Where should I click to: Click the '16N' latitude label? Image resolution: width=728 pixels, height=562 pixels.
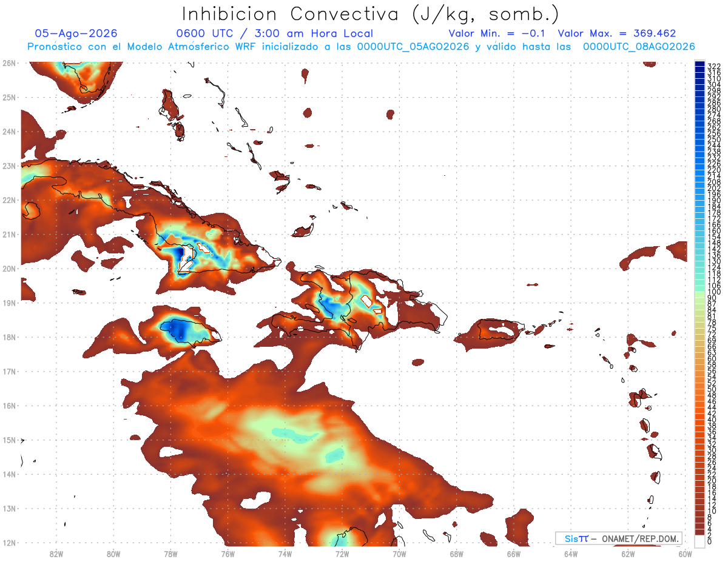click(8, 406)
